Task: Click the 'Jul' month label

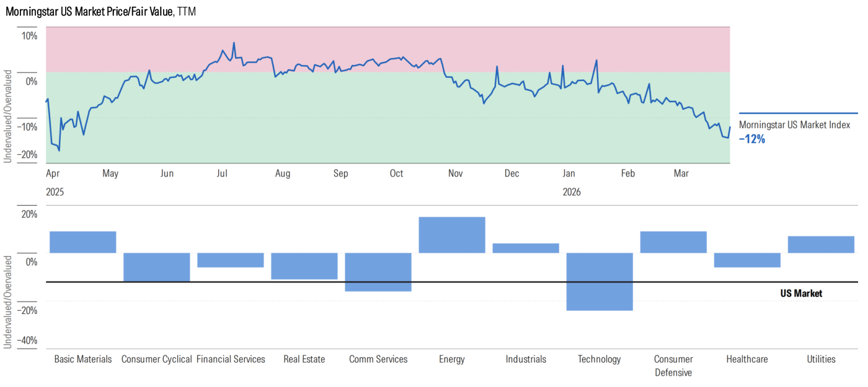Action: (x=223, y=173)
